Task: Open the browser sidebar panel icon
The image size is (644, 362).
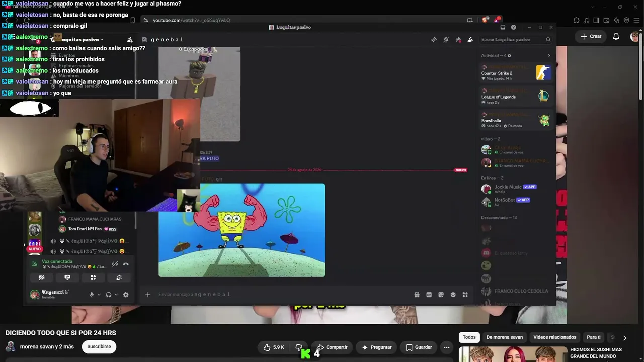Action: 596,20
